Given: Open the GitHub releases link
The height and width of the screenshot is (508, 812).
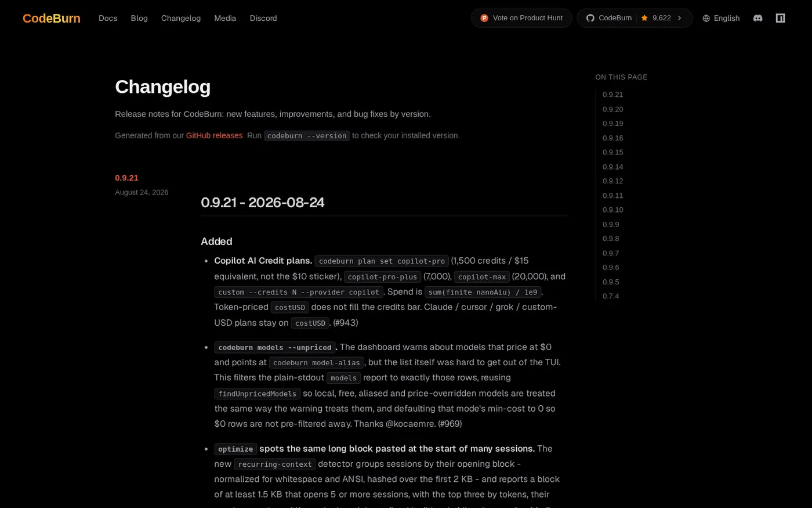Looking at the screenshot, I should pos(214,135).
